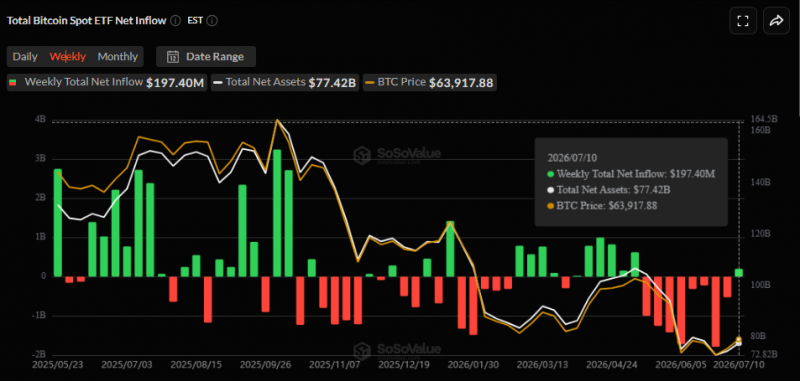Click tooltip Total Net Assets: $77.42B line
Image resolution: width=800 pixels, height=381 pixels.
click(608, 190)
